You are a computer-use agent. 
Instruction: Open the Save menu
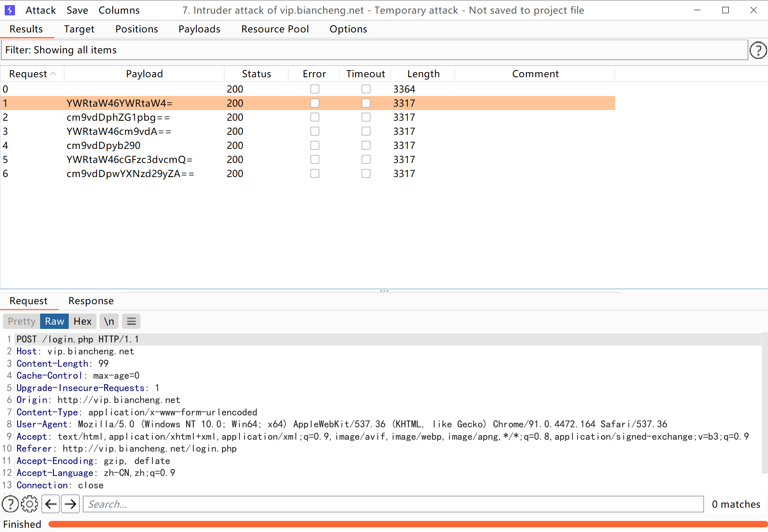[x=77, y=10]
